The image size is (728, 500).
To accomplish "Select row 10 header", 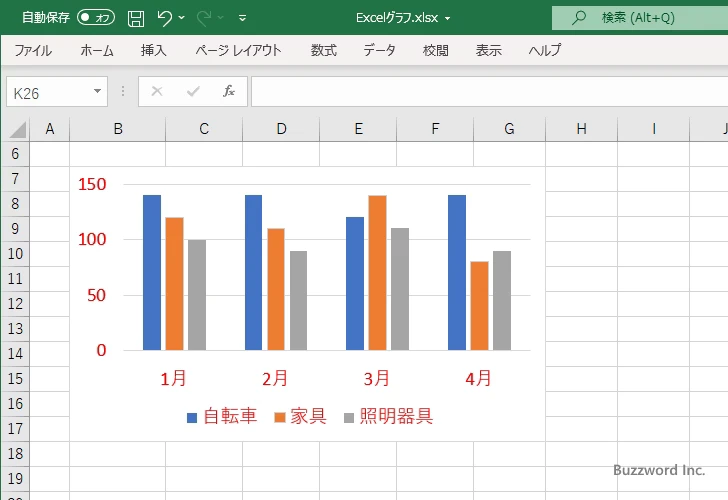I will tap(15, 253).
